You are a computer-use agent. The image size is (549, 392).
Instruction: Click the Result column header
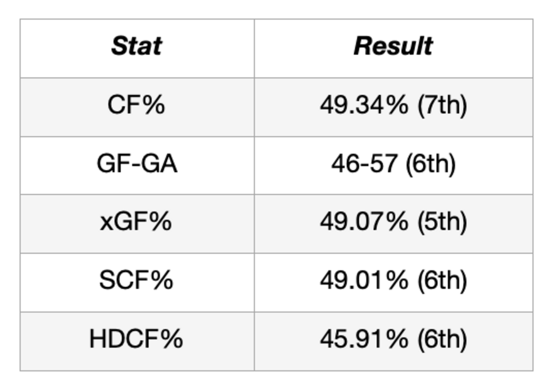[x=393, y=46]
